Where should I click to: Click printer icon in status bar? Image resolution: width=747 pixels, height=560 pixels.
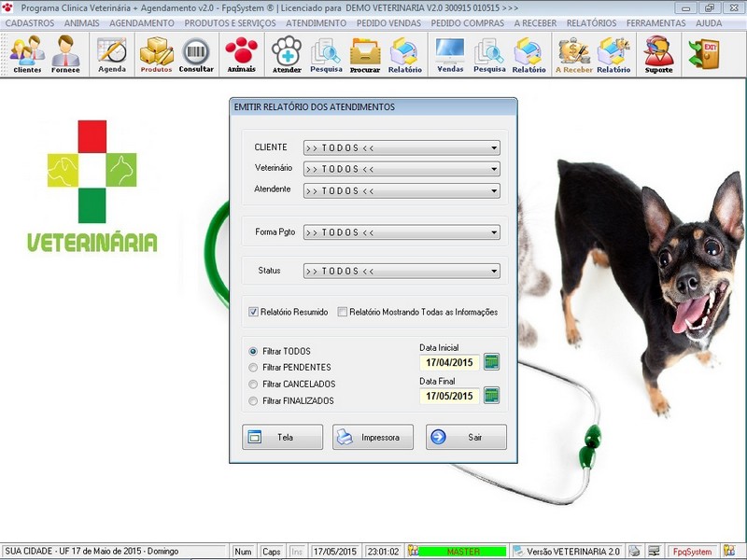[x=634, y=551]
